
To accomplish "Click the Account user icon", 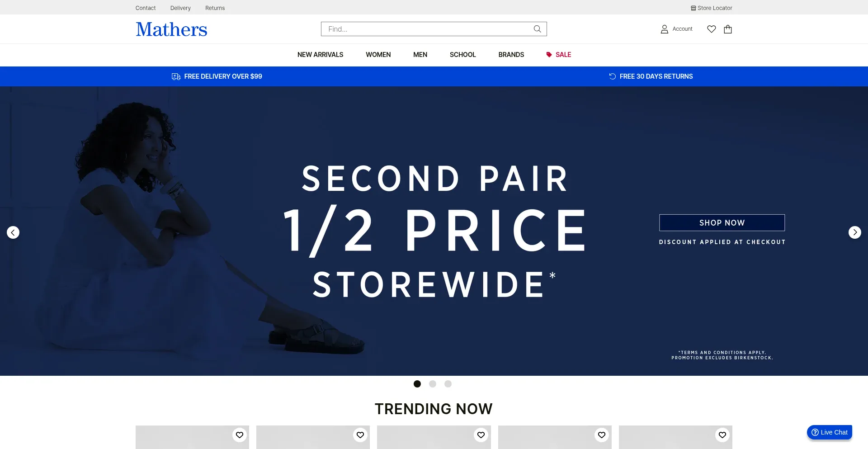I will coord(665,29).
